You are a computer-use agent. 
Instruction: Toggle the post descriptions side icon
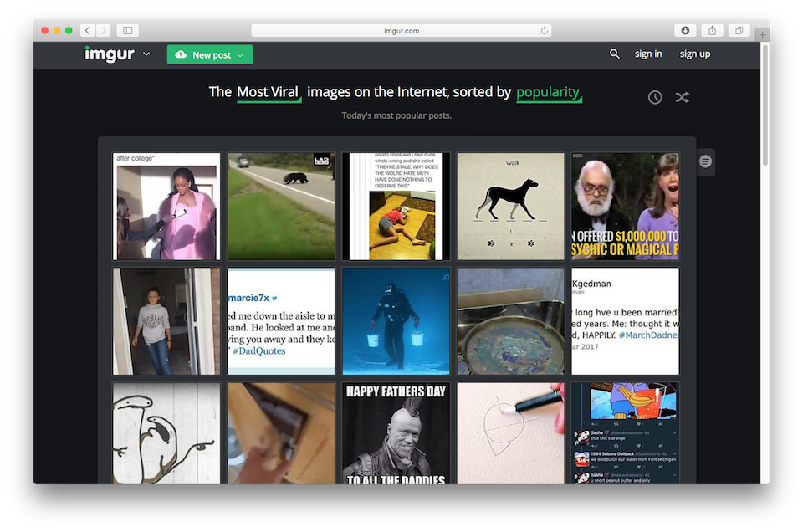pyautogui.click(x=706, y=161)
